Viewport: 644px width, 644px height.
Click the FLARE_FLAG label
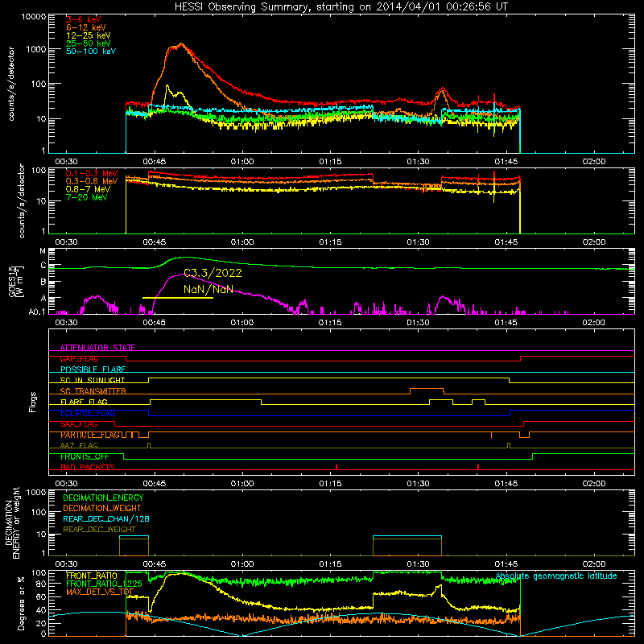(x=84, y=402)
